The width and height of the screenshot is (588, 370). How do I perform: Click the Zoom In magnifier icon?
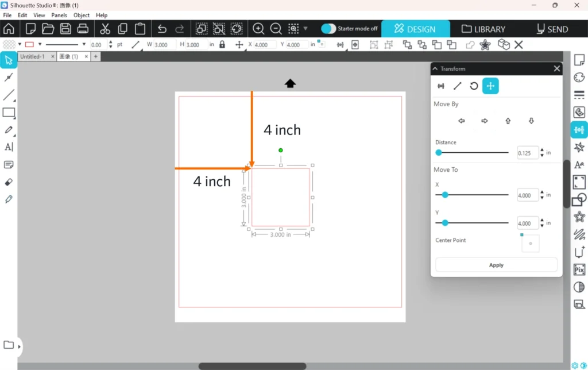point(258,29)
